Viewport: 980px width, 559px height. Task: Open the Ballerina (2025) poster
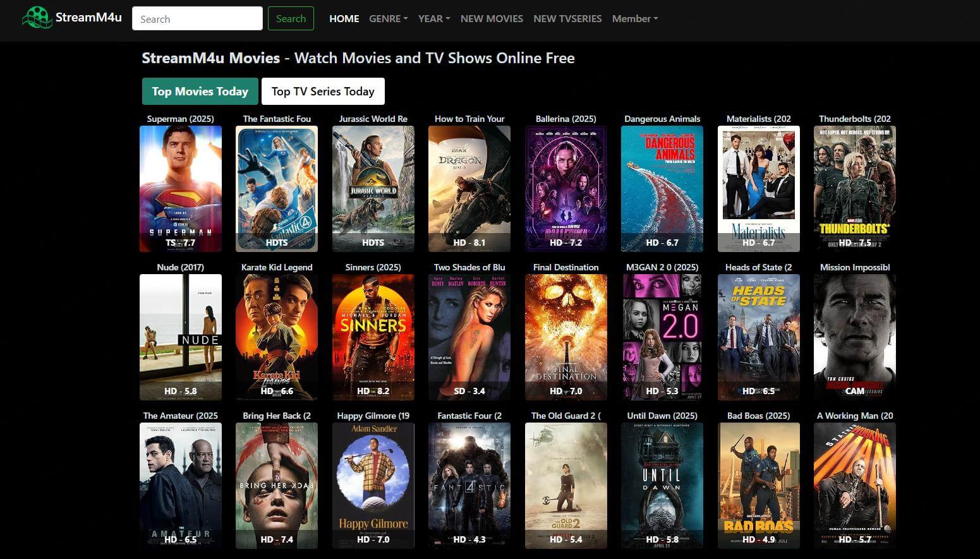point(566,188)
